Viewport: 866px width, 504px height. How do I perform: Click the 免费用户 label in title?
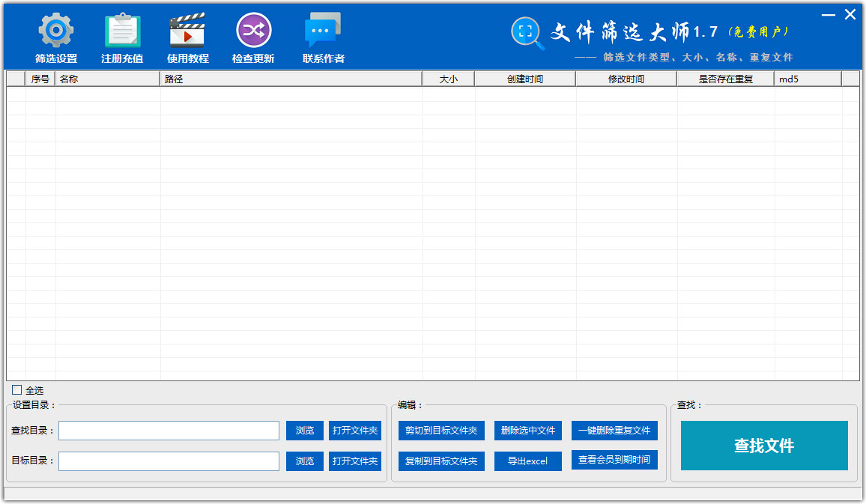(x=758, y=32)
